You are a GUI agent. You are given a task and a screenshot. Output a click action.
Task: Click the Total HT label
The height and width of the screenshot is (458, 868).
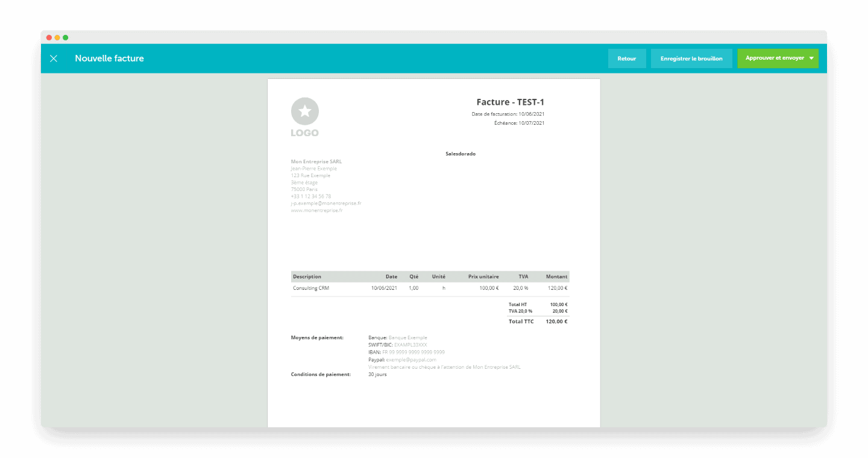518,304
